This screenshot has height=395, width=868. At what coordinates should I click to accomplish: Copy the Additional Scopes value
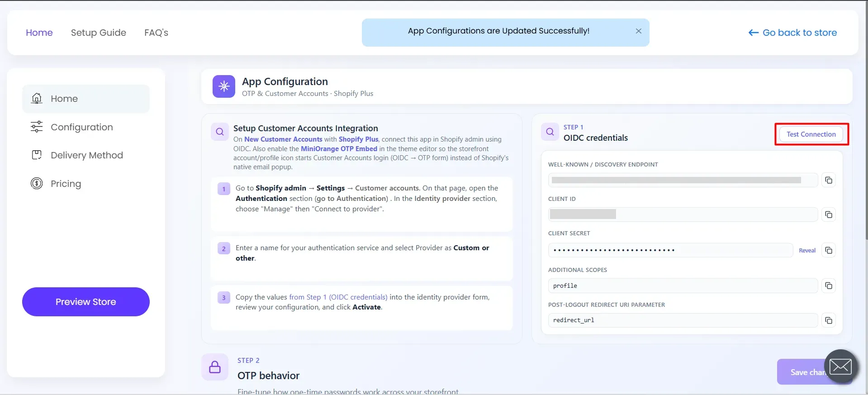click(x=829, y=286)
